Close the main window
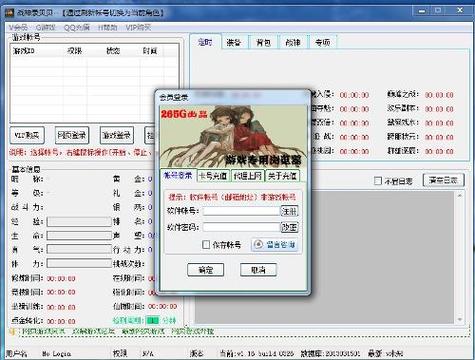Viewport: 475px width, 360px height. tap(460, 11)
